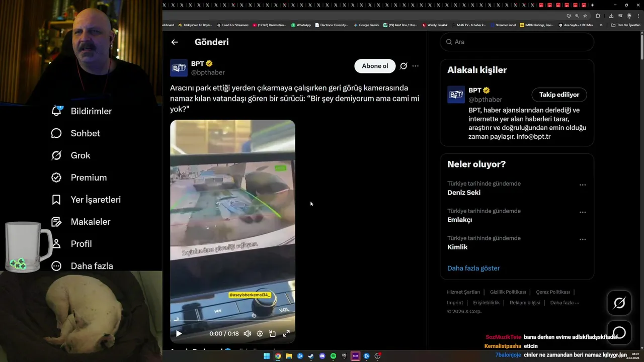This screenshot has width=644, height=362.
Task: Open options menu for Deniz Seki trend
Action: click(583, 185)
